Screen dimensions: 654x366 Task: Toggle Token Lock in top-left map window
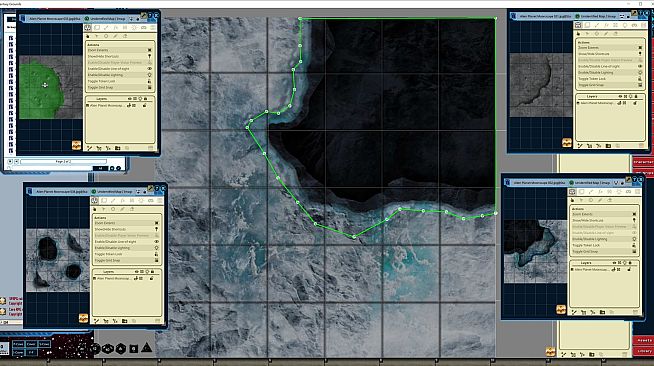coord(119,81)
